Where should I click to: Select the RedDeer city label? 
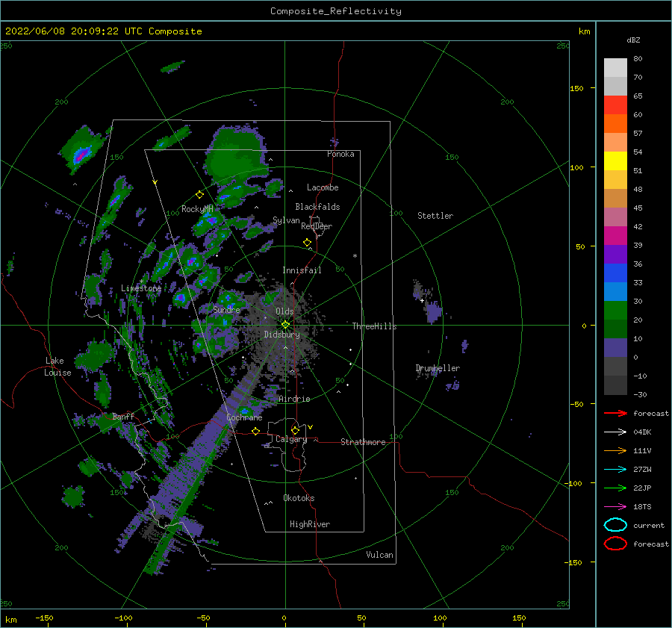click(x=317, y=226)
